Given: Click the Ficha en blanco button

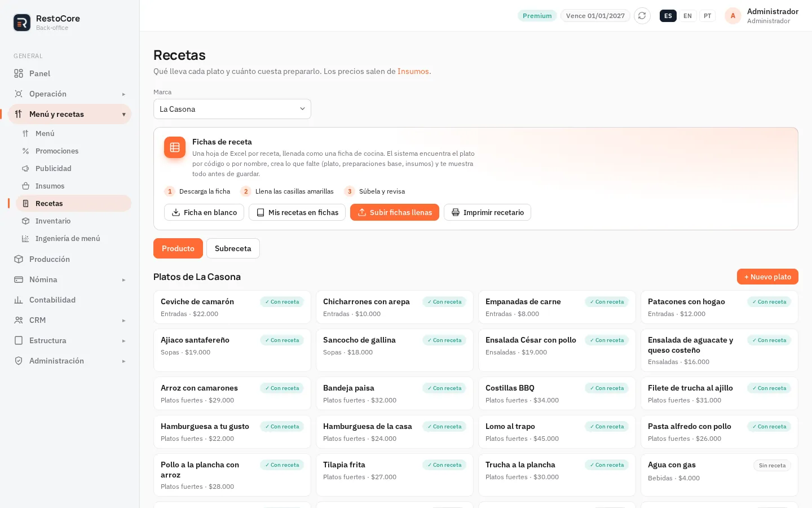Looking at the screenshot, I should (204, 212).
